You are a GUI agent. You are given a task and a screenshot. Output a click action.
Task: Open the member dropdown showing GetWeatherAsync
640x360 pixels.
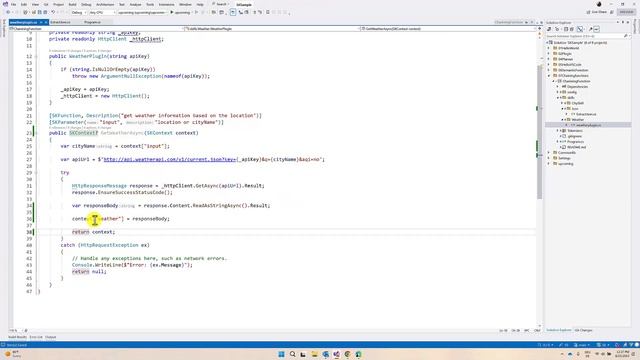click(x=449, y=29)
